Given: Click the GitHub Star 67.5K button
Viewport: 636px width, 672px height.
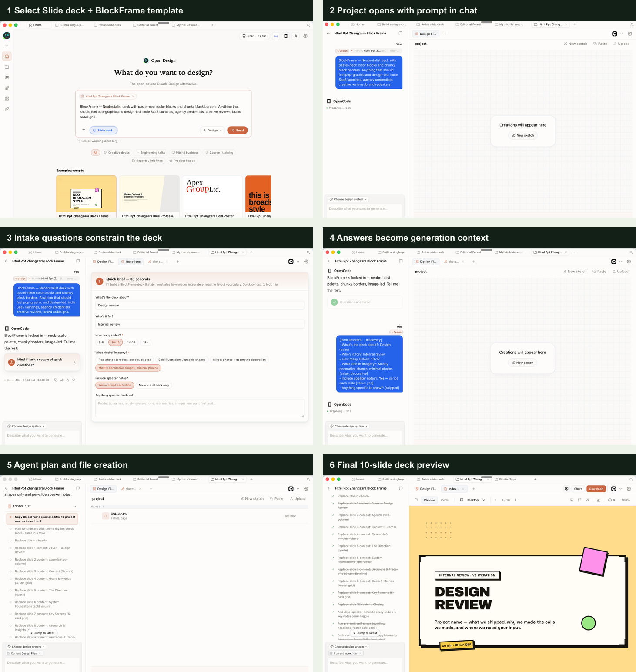Looking at the screenshot, I should 254,36.
